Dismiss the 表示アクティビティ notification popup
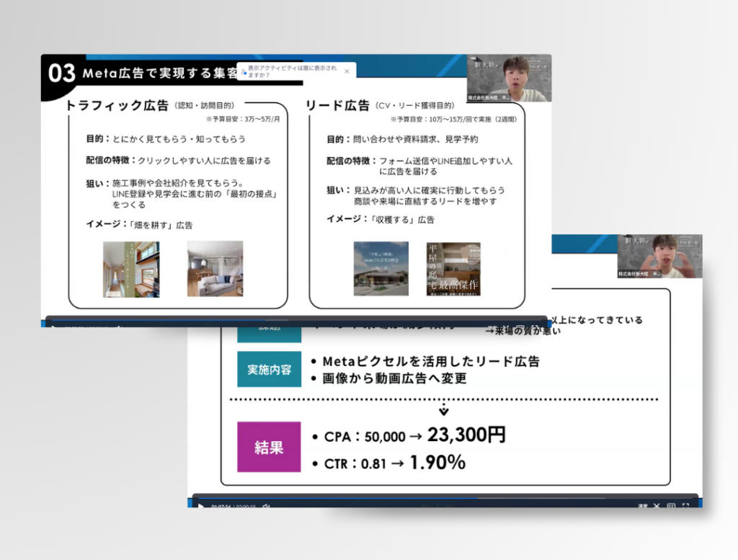738x560 pixels. [347, 71]
